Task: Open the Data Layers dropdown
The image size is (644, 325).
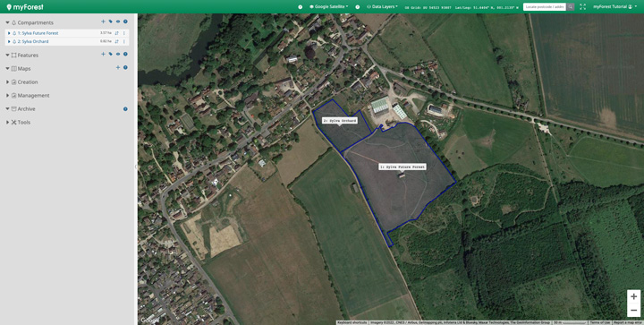Action: [x=382, y=6]
